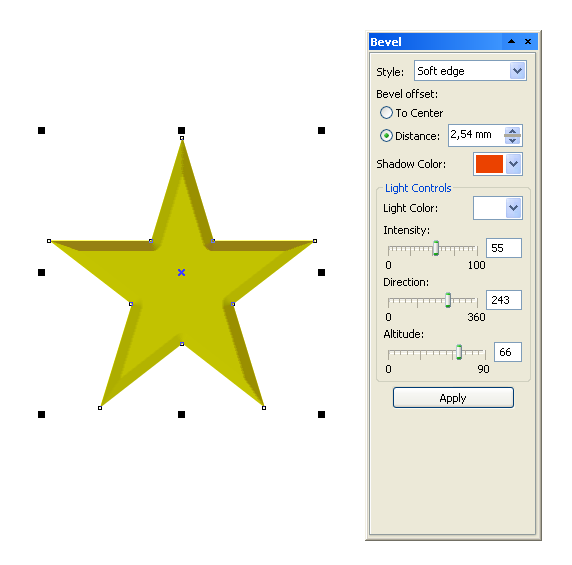Click the Distance value field 2,54 mm
Screen dimensions: 572x565
(x=476, y=135)
